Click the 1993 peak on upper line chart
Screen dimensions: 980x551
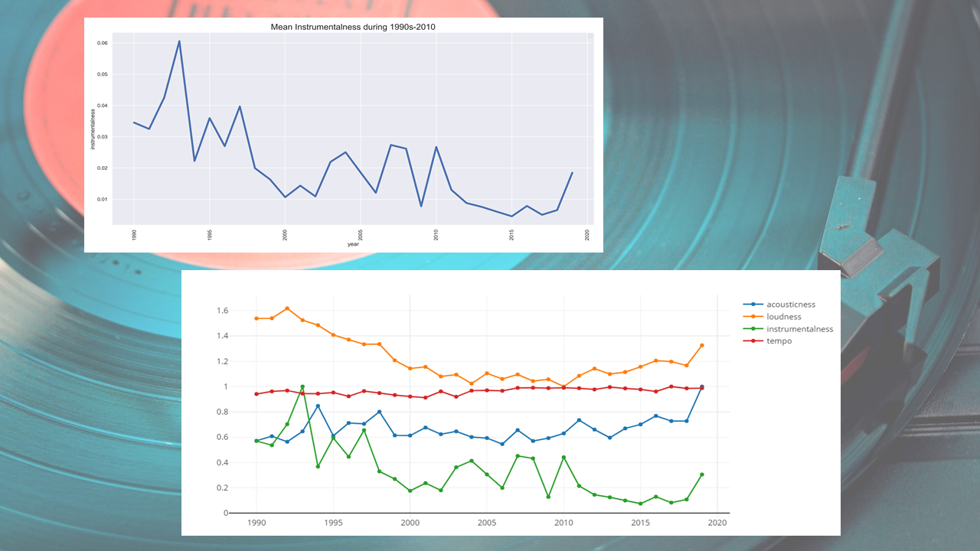pyautogui.click(x=179, y=41)
